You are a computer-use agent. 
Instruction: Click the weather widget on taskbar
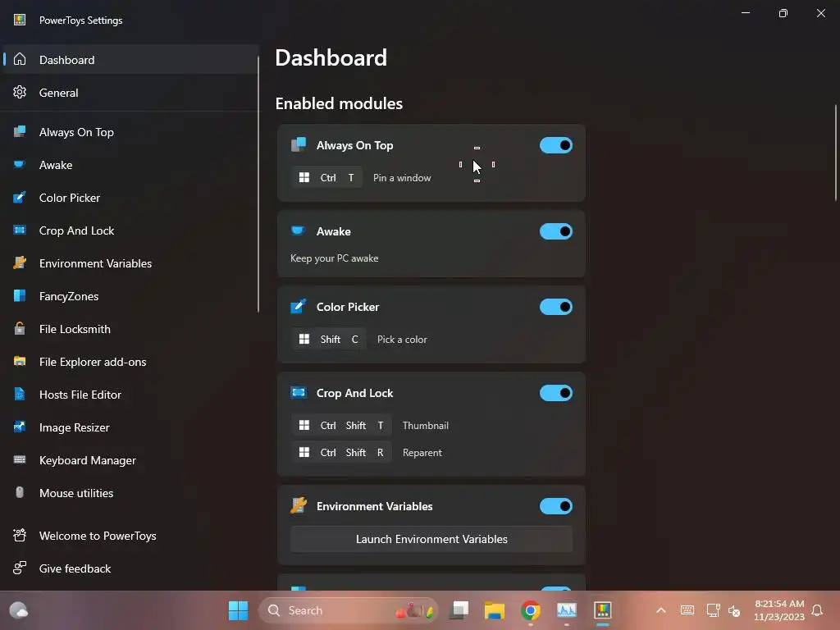click(19, 610)
